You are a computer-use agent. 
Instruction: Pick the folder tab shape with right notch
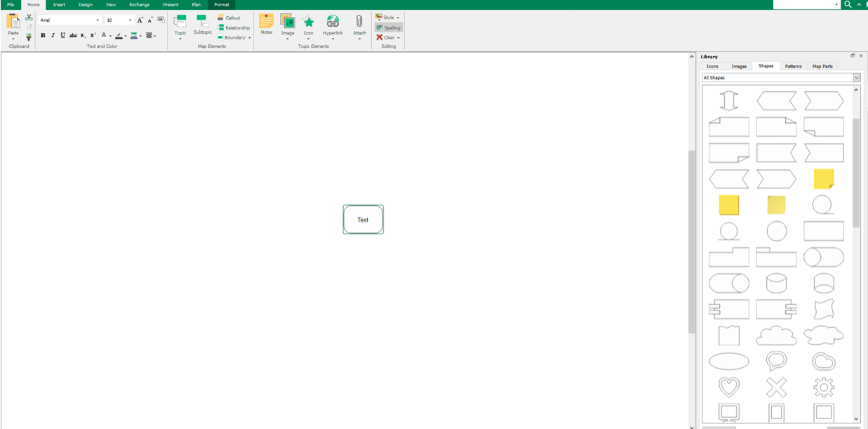pos(729,257)
